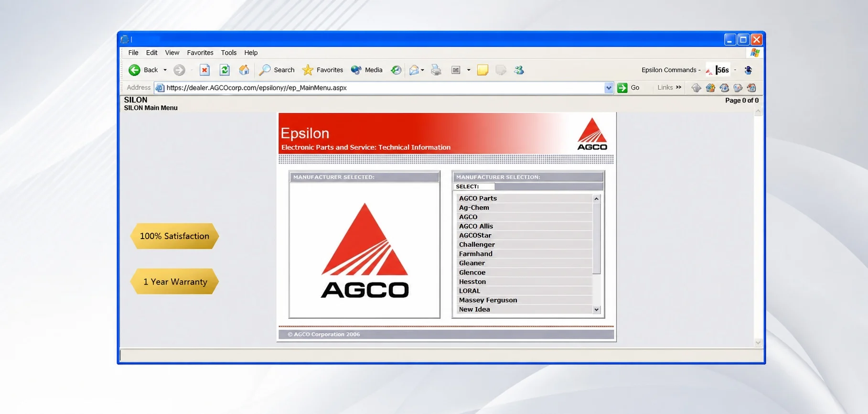
Task: Open the Help menu
Action: tap(251, 53)
